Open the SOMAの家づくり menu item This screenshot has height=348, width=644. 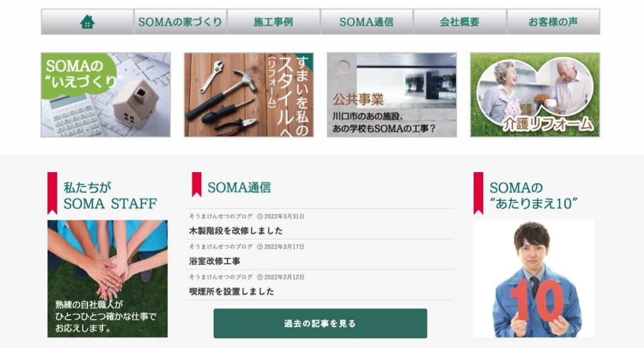coord(180,22)
